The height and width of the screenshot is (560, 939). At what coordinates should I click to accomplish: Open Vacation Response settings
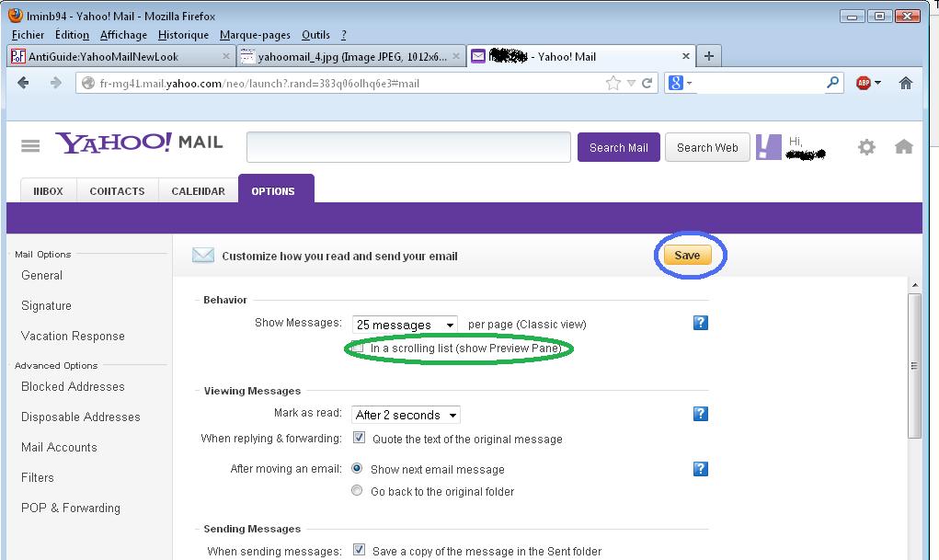[x=73, y=336]
